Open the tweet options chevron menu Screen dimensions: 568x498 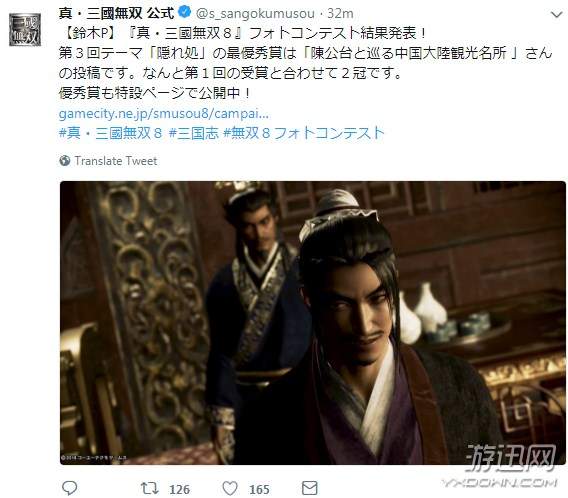point(556,14)
